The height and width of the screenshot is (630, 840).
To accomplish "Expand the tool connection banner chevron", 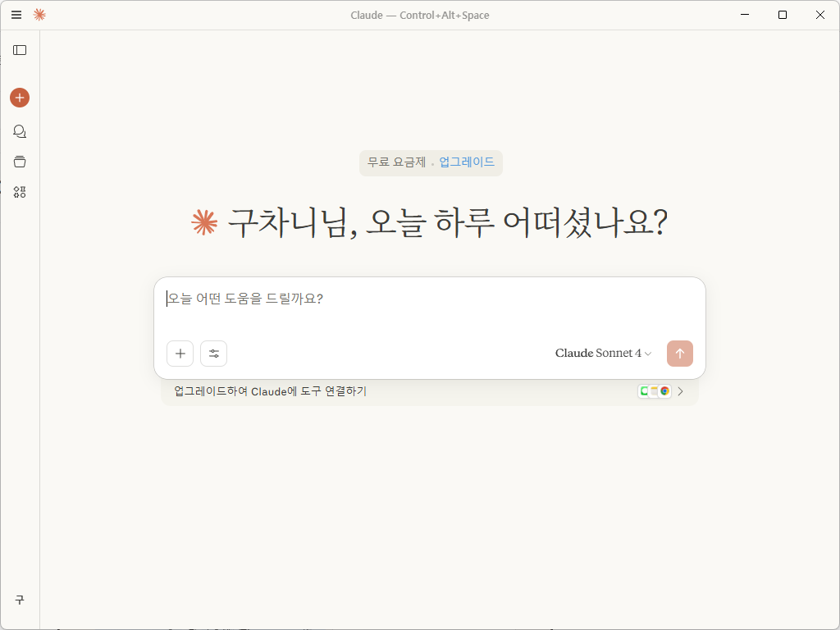I will pyautogui.click(x=680, y=391).
